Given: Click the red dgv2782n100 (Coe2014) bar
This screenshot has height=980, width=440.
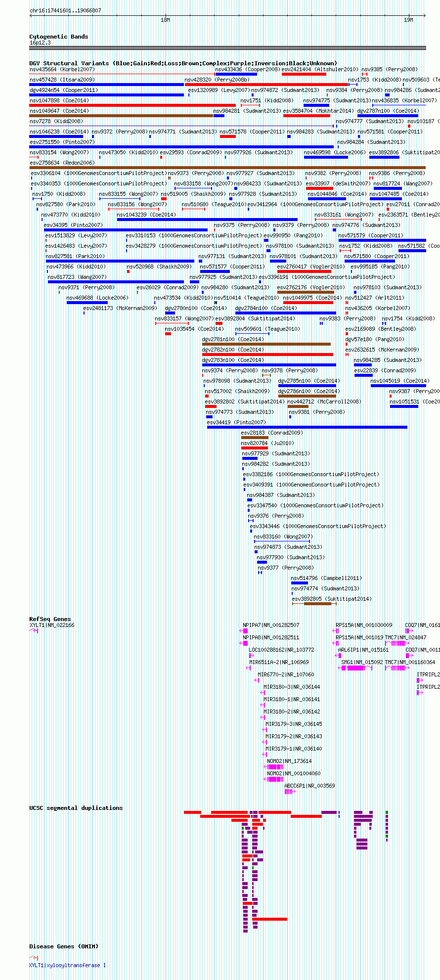Looking at the screenshot, I should click(267, 355).
